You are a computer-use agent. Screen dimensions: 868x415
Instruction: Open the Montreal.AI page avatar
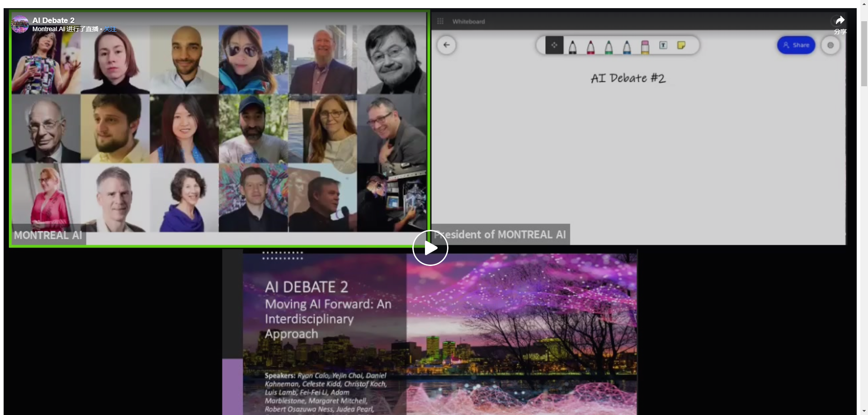20,24
